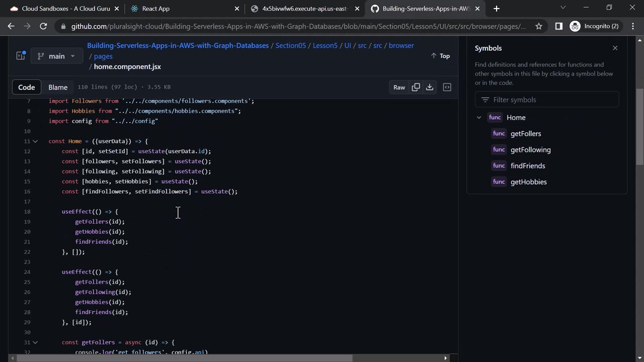644x362 pixels.
Task: Open the Raw file view
Action: tap(399, 87)
